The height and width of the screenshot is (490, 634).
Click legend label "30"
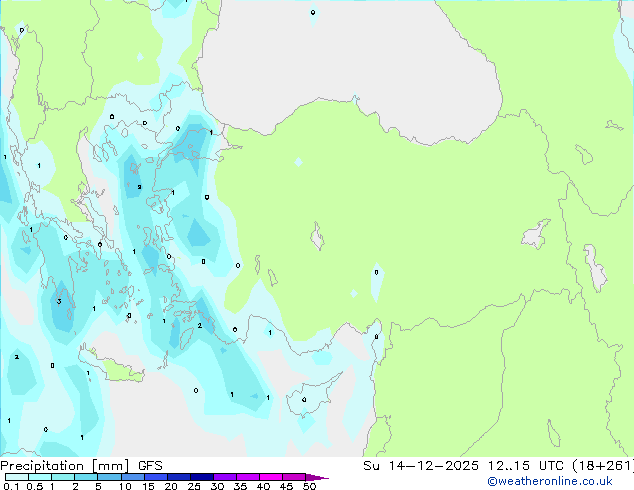pyautogui.click(x=217, y=486)
